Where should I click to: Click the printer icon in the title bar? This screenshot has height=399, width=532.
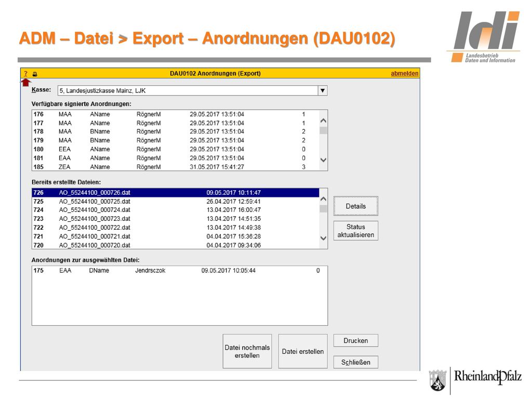pos(35,74)
